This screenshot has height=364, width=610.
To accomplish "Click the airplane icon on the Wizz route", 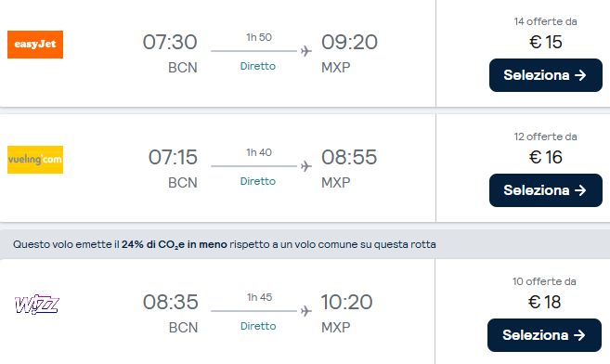I will click(306, 311).
